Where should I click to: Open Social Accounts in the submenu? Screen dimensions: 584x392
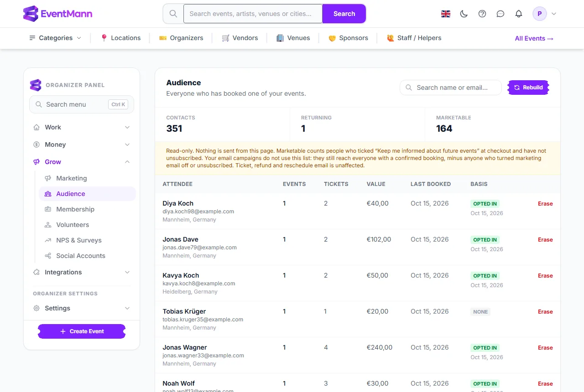[x=87, y=256]
